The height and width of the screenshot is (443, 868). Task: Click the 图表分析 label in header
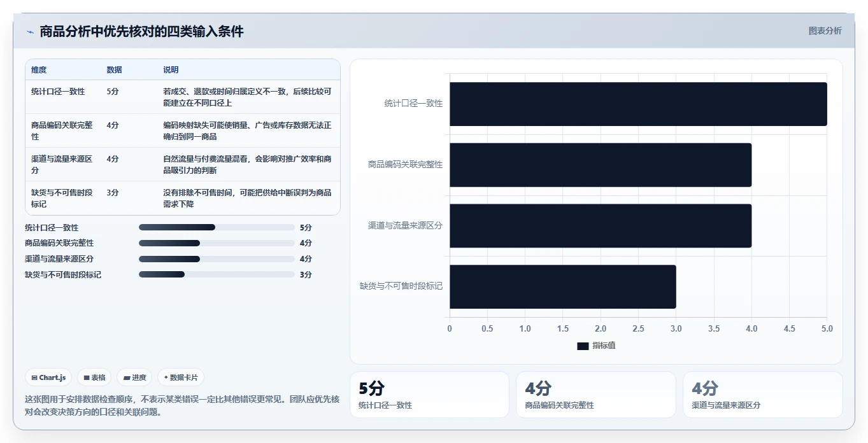(825, 31)
